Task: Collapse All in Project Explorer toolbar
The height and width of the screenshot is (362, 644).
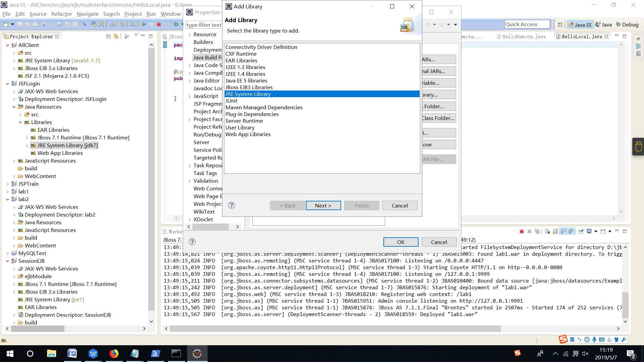Action: [x=108, y=36]
